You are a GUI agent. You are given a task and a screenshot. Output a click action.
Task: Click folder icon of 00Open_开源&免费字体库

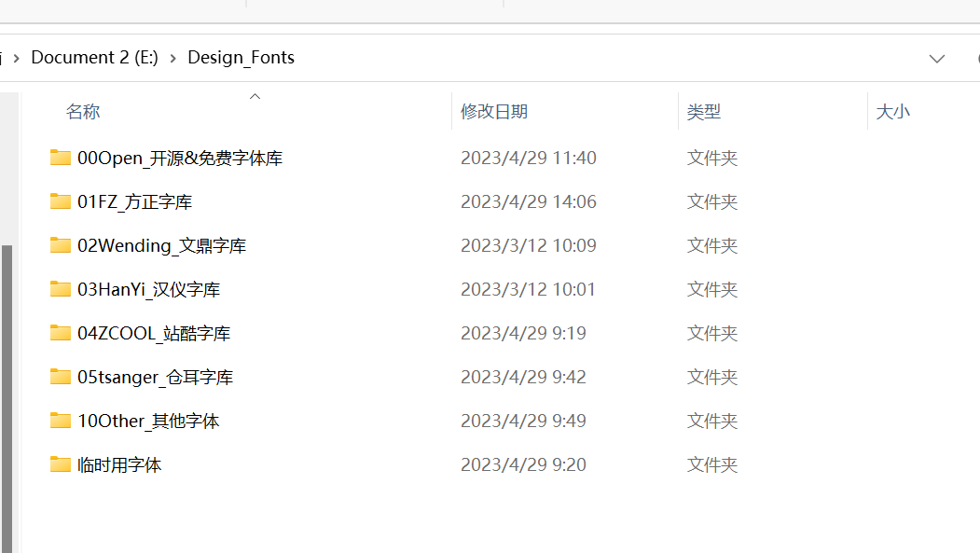pyautogui.click(x=60, y=158)
